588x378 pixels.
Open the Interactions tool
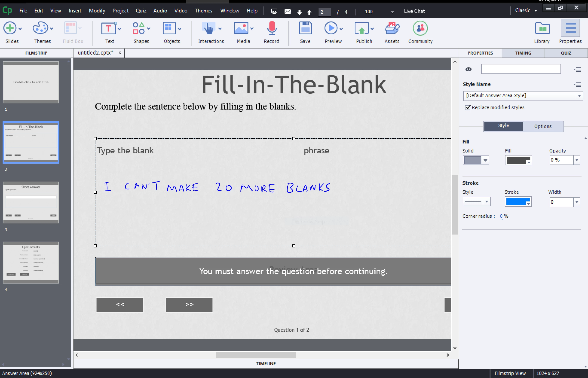pos(208,29)
